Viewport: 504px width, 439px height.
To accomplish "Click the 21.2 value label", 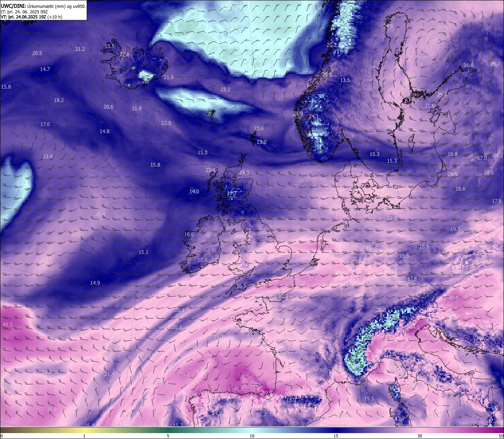I will [80, 49].
